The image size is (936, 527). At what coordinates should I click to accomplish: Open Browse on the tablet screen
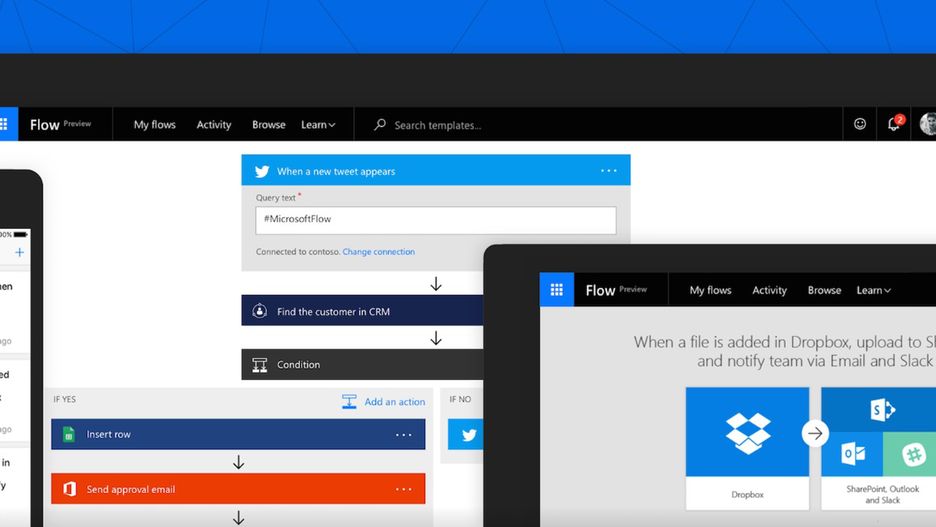pyautogui.click(x=824, y=290)
